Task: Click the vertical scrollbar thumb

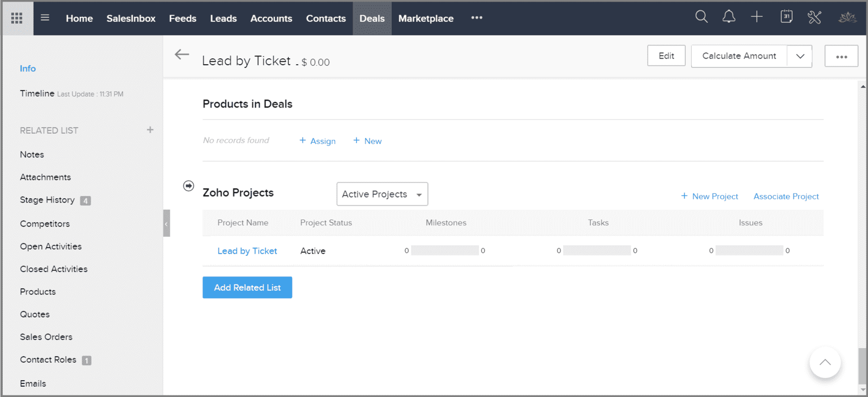Action: pyautogui.click(x=863, y=366)
